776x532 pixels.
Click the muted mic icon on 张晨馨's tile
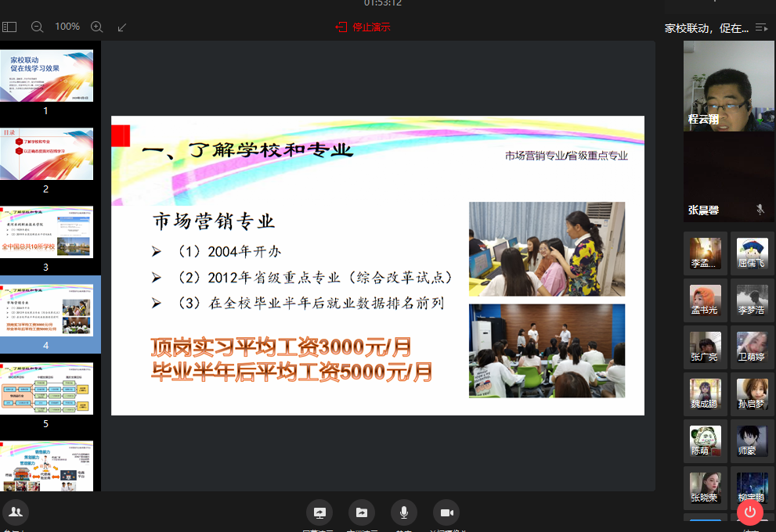tap(759, 209)
